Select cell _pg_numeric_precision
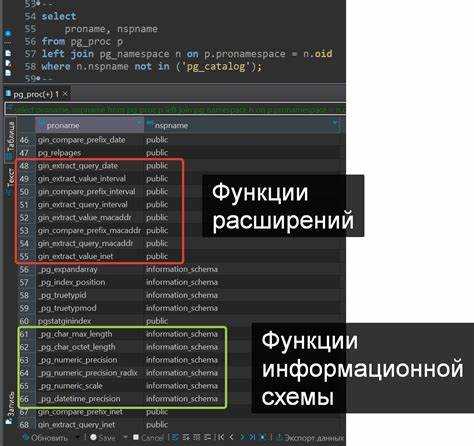Viewport: 474px width, 446px height. pyautogui.click(x=77, y=360)
